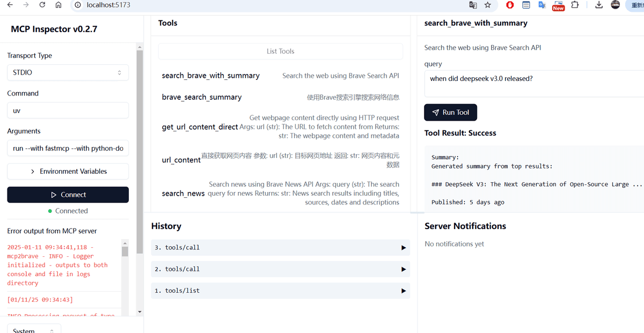644x333 pixels.
Task: Expand the Environment Variables section
Action: [x=68, y=171]
